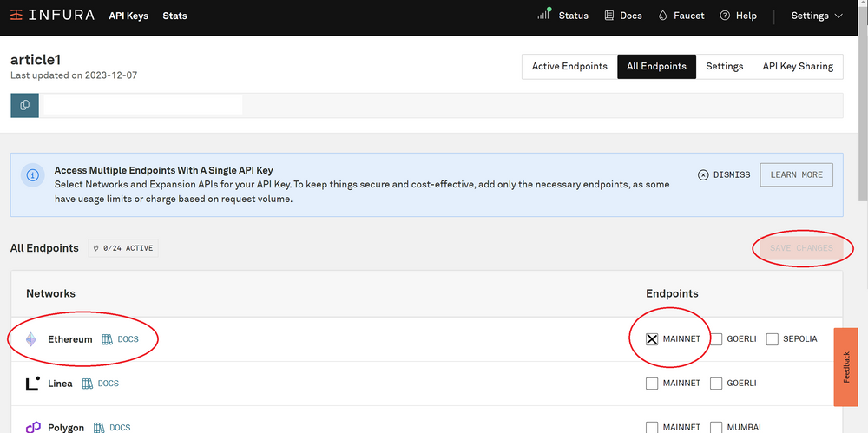The image size is (868, 433).
Task: Open the orange Feedback side tab
Action: tap(845, 366)
